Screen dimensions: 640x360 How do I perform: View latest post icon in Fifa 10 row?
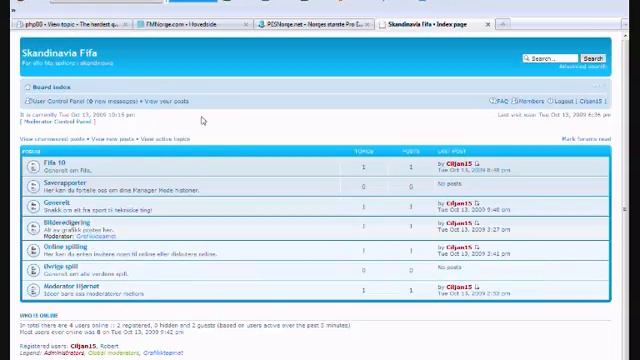point(477,164)
